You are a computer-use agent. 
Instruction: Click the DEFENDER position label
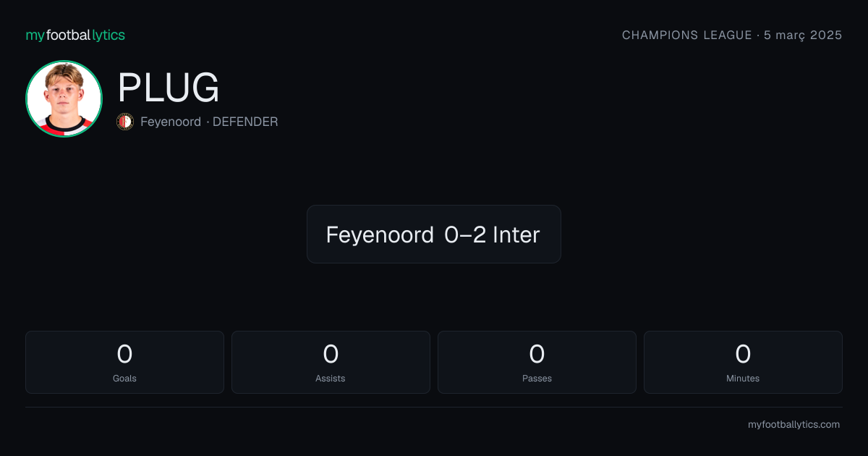tap(245, 122)
